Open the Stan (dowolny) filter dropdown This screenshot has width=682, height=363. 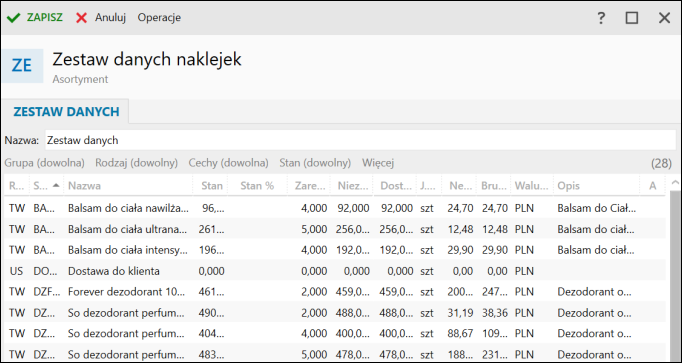[315, 163]
